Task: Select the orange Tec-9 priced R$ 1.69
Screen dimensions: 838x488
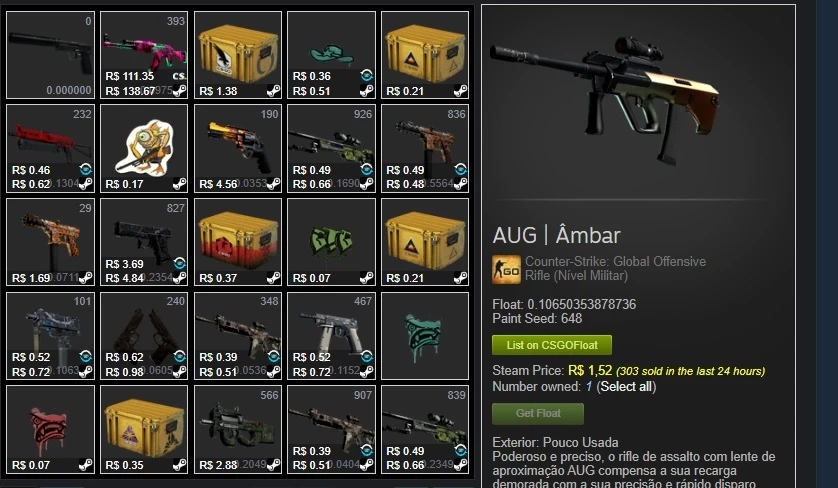Action: click(50, 242)
